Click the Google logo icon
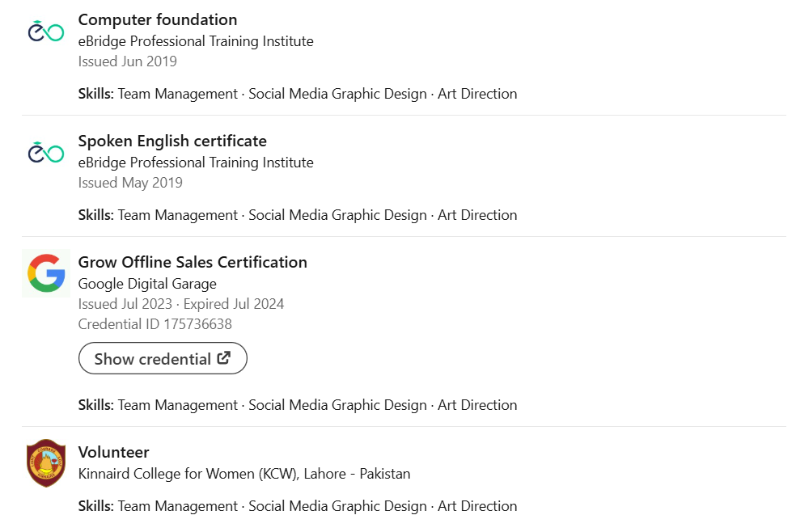Viewport: 796px width, 532px height. 46,272
